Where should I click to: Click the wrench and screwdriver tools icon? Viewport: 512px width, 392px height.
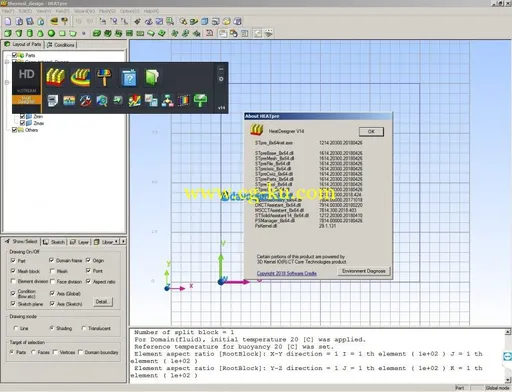click(85, 100)
